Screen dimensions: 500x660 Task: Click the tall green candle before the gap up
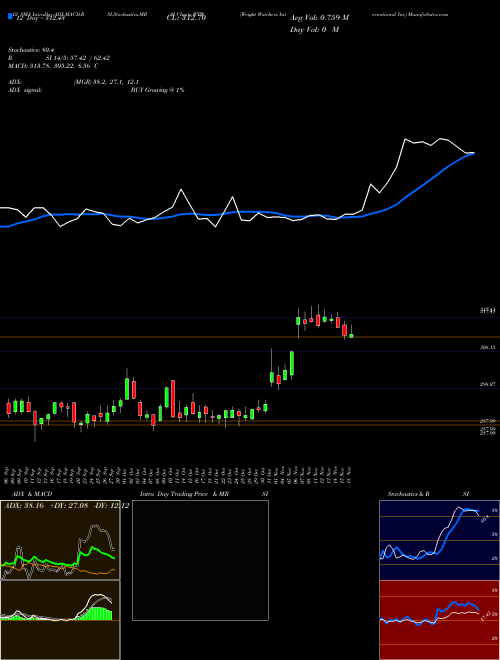[x=292, y=363]
